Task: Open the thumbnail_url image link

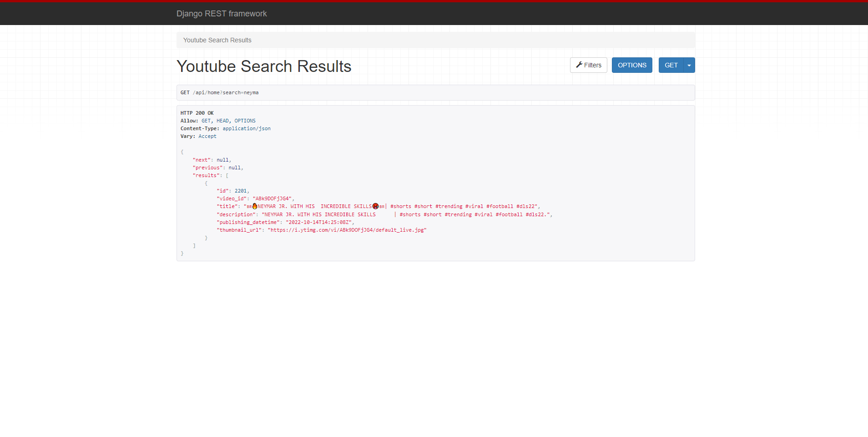Action: point(347,230)
